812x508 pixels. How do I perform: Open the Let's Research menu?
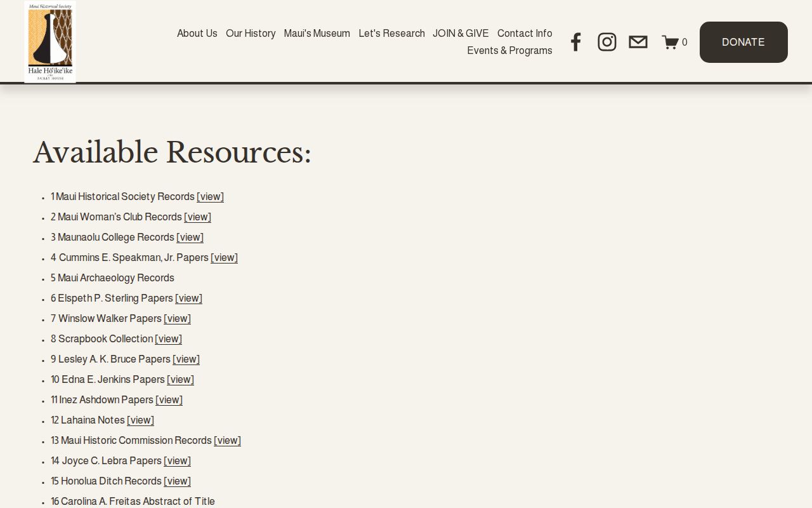click(x=391, y=34)
